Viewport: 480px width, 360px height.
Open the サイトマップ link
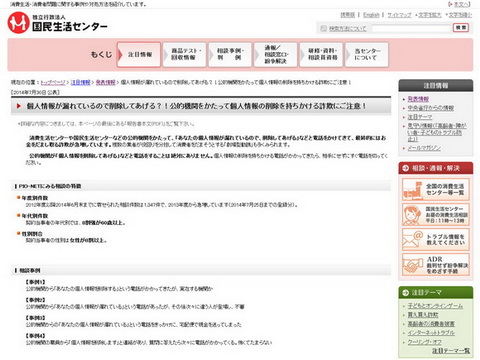[399, 15]
